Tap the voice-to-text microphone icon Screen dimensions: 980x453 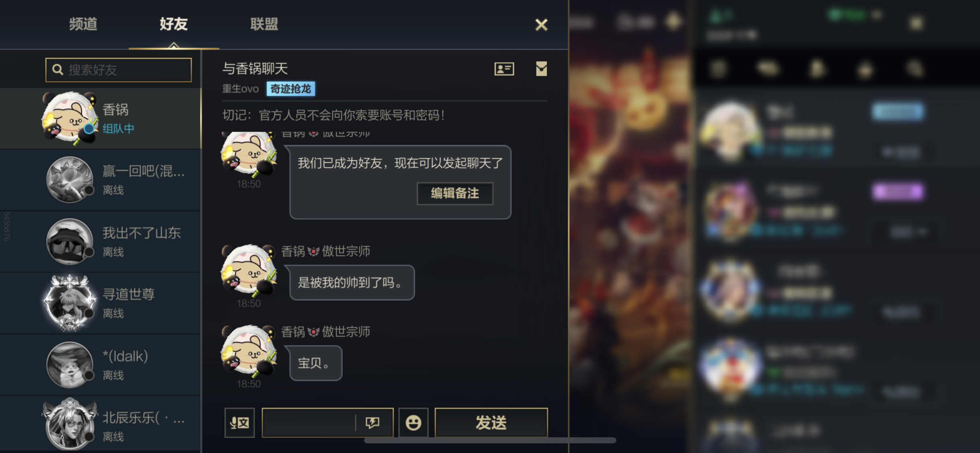click(240, 422)
